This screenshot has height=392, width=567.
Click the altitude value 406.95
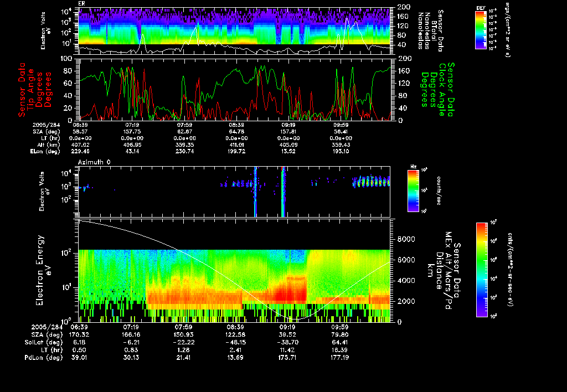pyautogui.click(x=133, y=145)
